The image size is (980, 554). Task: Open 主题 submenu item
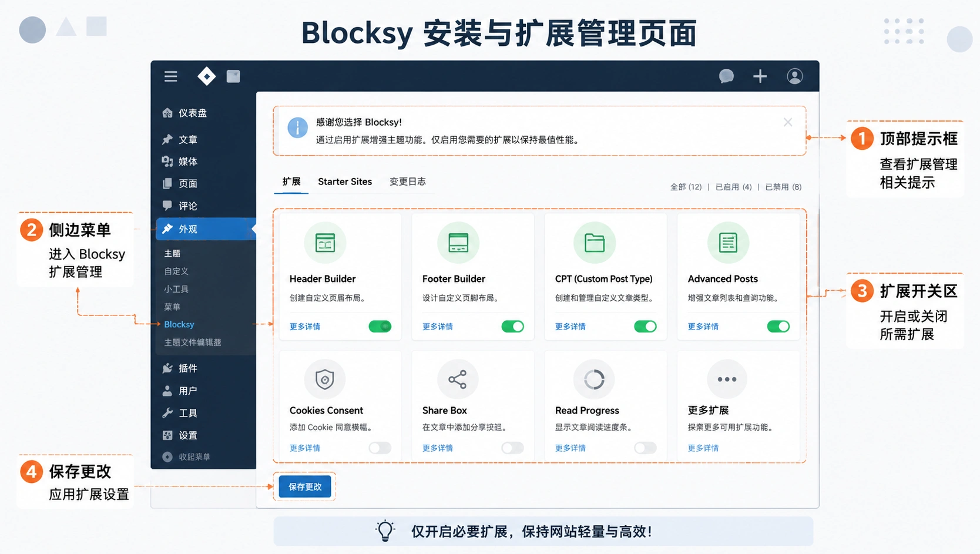(x=172, y=253)
